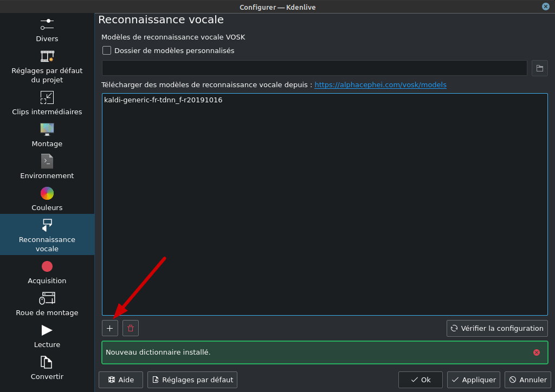555x392 pixels.
Task: Select Reconnaissance vocale in the sidebar
Action: click(x=47, y=234)
